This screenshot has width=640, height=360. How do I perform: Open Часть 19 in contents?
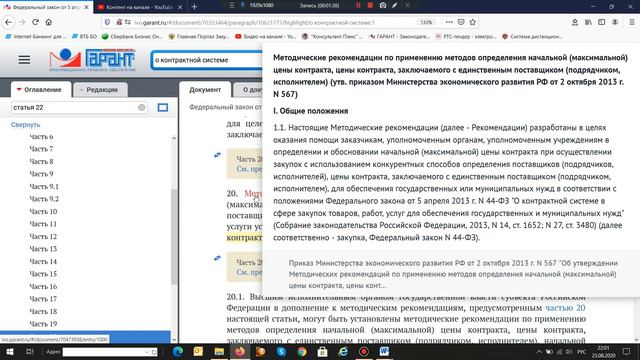coord(43,324)
